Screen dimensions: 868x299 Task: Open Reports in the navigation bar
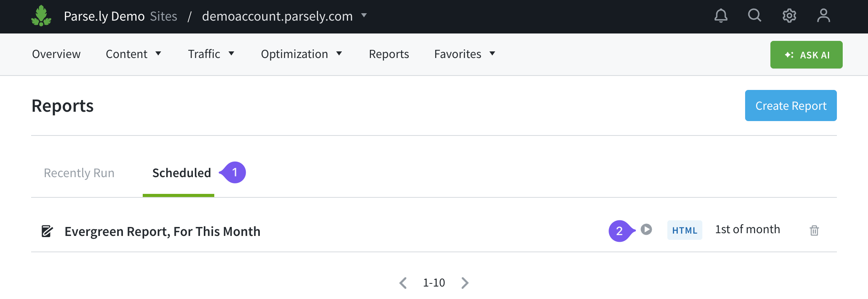(x=389, y=54)
